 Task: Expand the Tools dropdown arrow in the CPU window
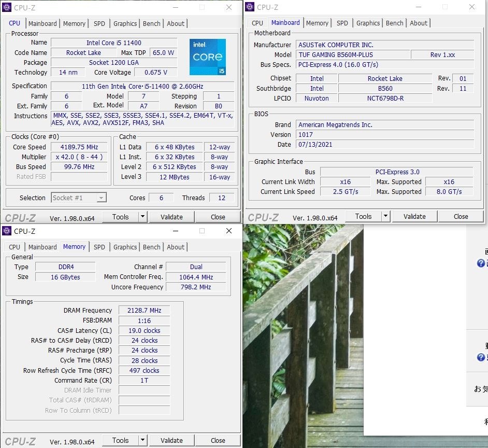click(x=142, y=217)
